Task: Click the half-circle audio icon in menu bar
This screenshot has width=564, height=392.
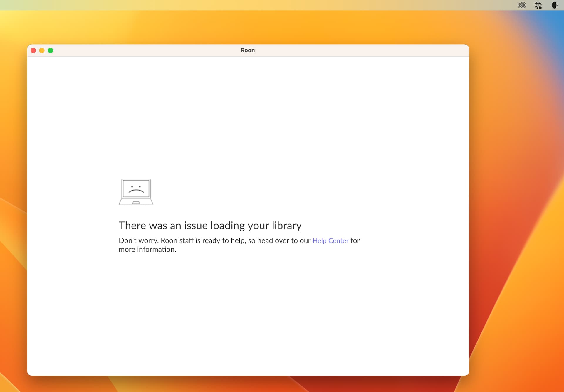Action: (x=555, y=5)
